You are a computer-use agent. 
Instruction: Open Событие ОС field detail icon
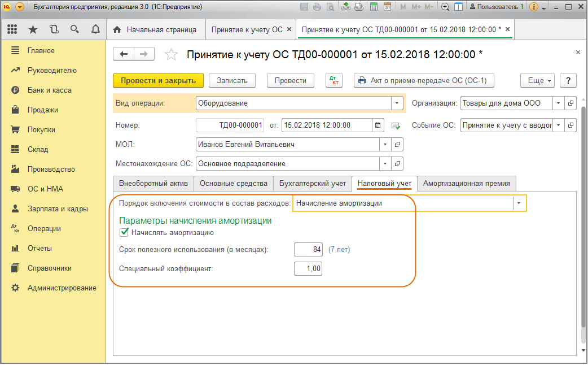(x=571, y=125)
